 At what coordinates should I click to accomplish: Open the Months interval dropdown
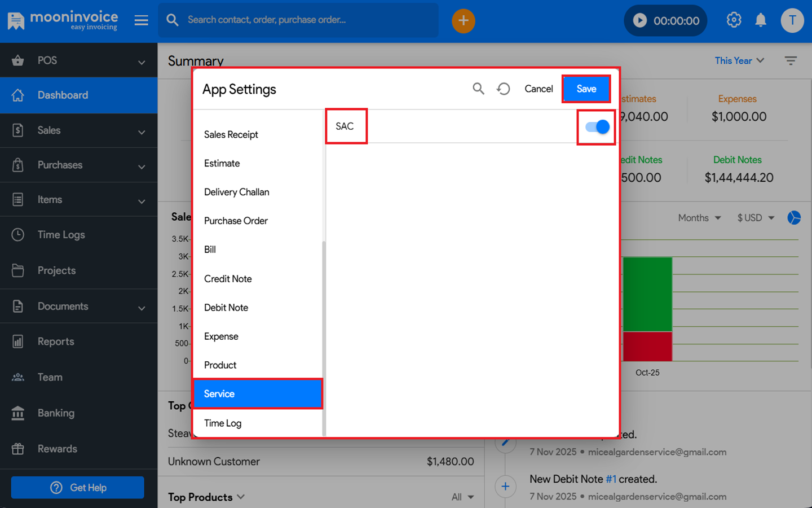[x=699, y=218]
